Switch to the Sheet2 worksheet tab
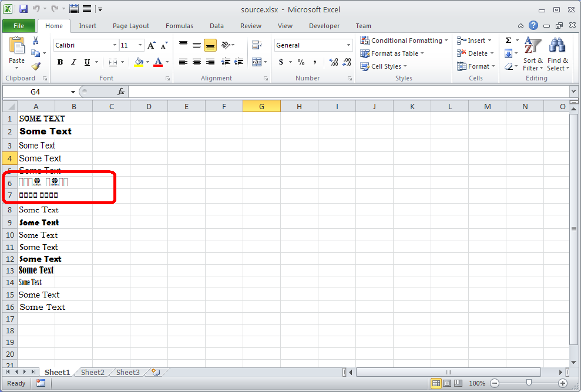Image resolution: width=581 pixels, height=392 pixels. point(92,372)
